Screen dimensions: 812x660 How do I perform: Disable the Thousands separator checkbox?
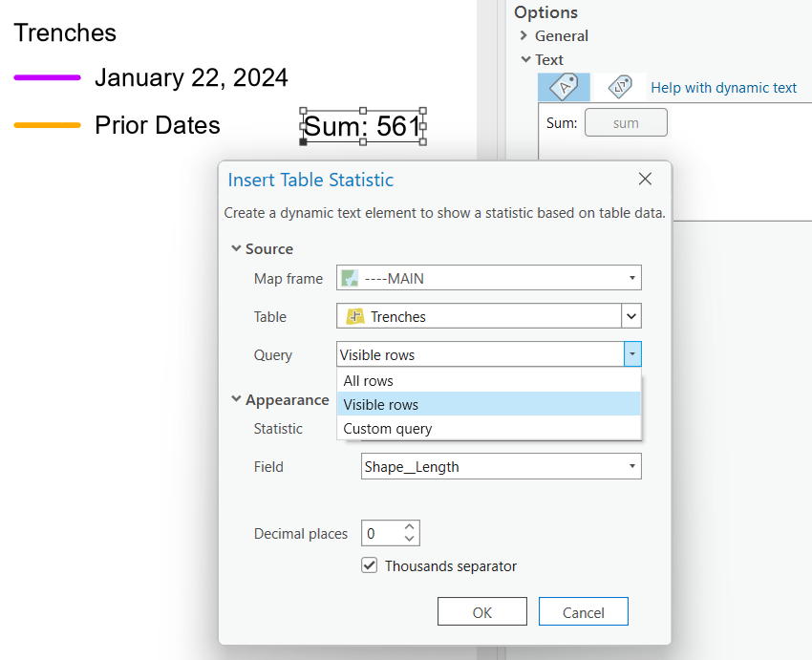[x=370, y=565]
